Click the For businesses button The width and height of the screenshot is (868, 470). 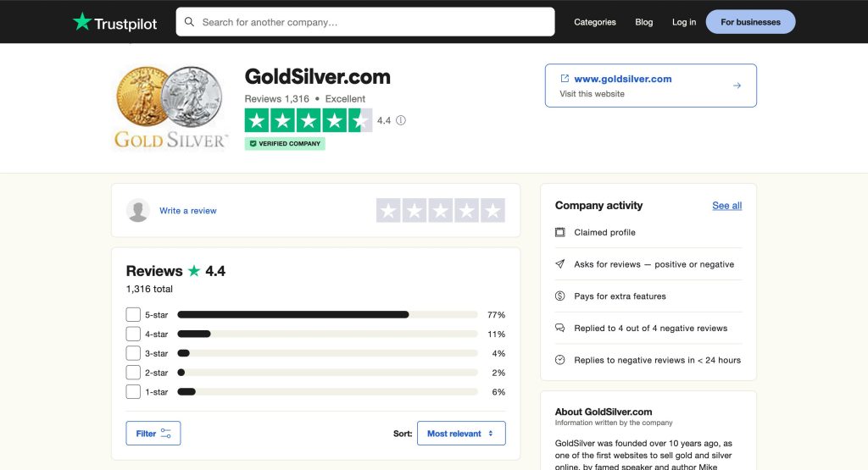click(x=750, y=22)
